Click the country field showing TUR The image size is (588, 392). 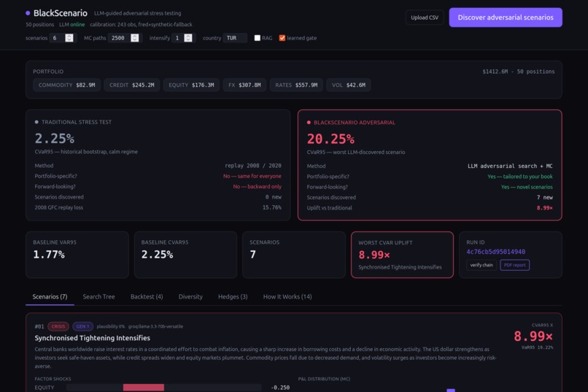[235, 38]
